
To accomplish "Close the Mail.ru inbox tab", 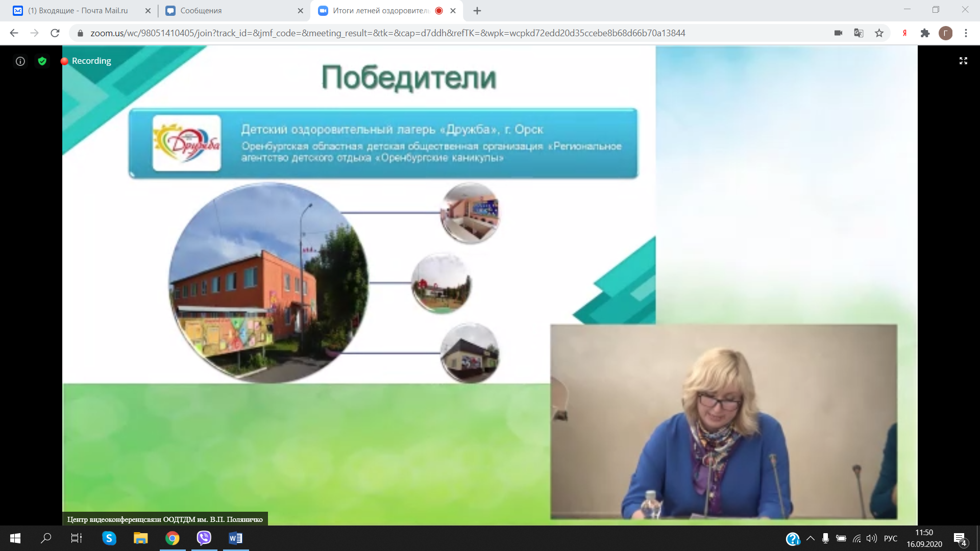I will coord(148,11).
